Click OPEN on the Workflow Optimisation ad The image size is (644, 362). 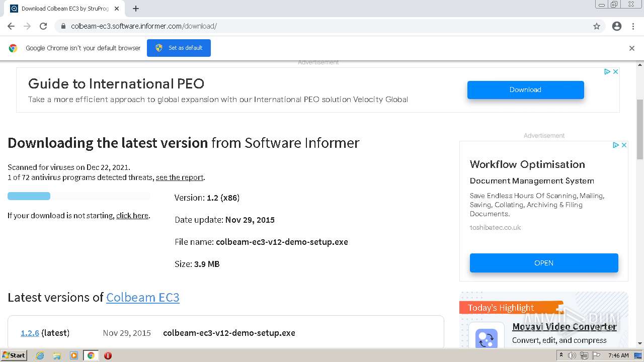[544, 263]
